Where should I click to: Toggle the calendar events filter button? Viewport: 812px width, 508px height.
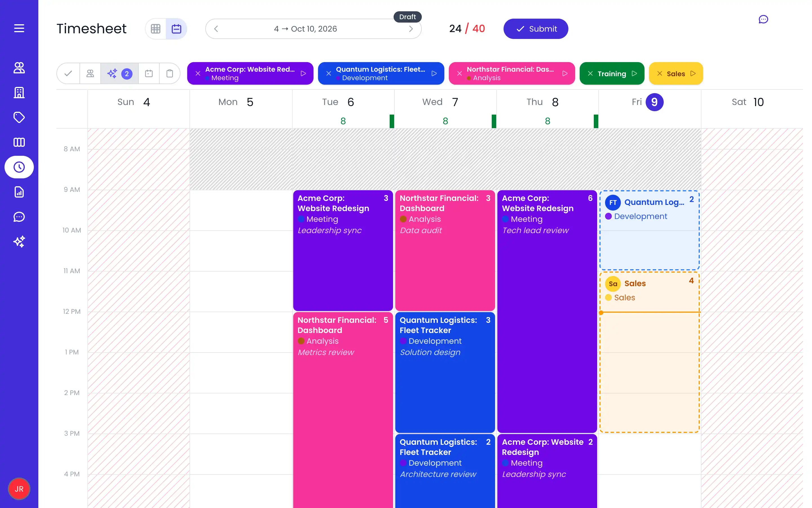pyautogui.click(x=149, y=74)
